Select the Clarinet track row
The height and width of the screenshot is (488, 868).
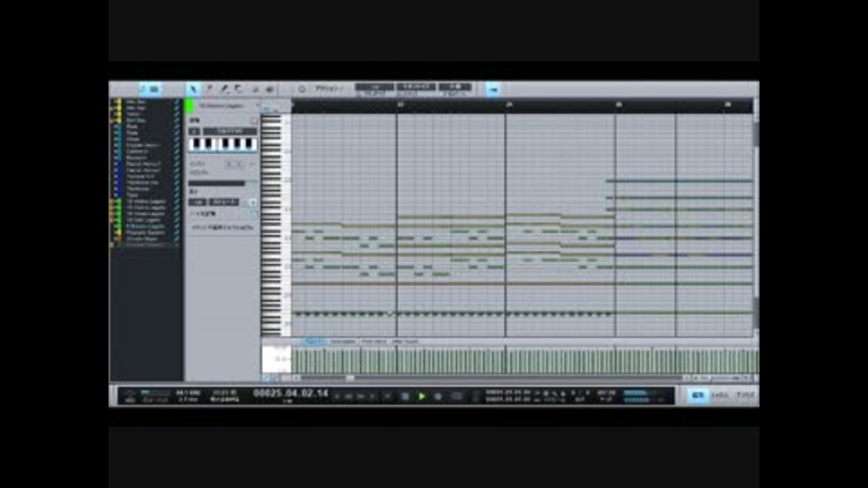click(x=145, y=151)
